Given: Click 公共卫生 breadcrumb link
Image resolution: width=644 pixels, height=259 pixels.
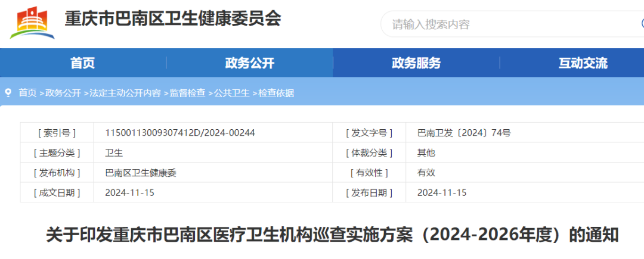Looking at the screenshot, I should [x=231, y=93].
